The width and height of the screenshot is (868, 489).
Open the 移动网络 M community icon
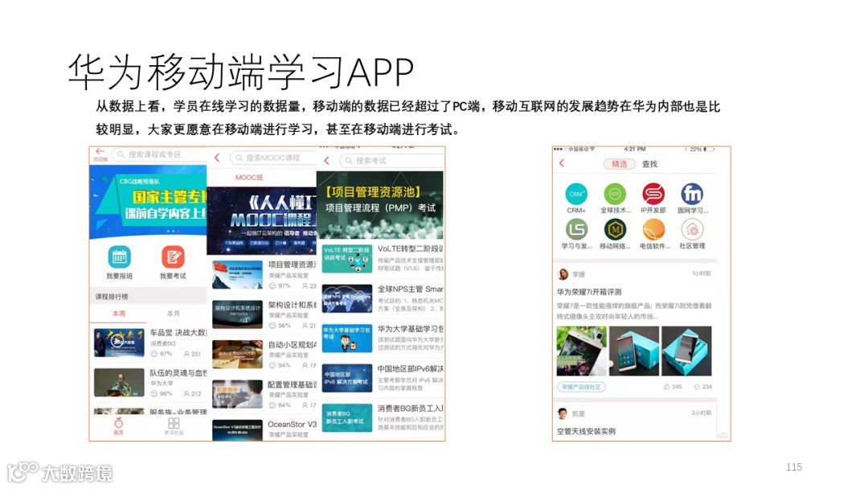click(615, 229)
